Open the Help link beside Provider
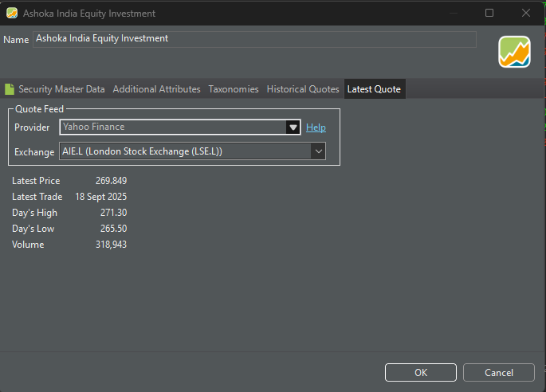Screen dimensions: 546x392 316,127
